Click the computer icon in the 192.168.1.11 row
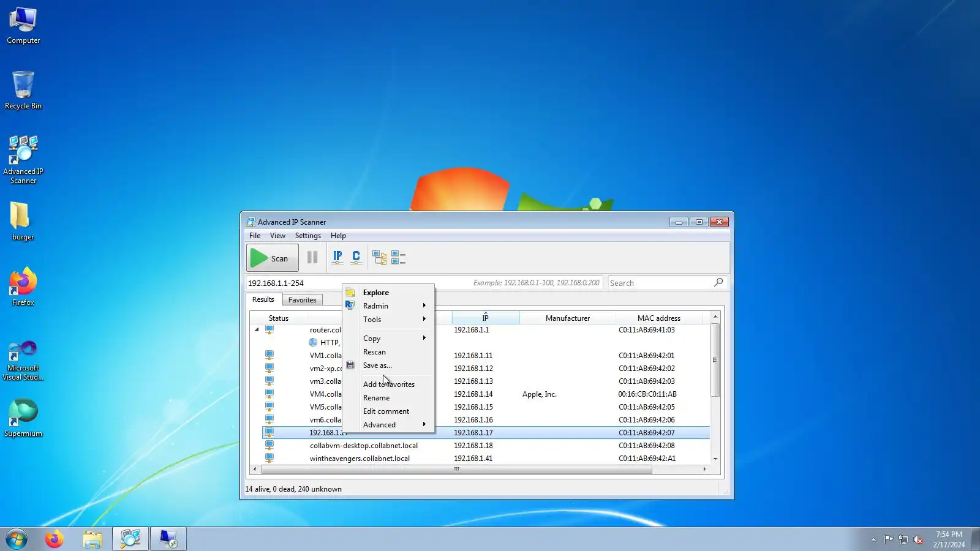The width and height of the screenshot is (980, 551). (269, 356)
